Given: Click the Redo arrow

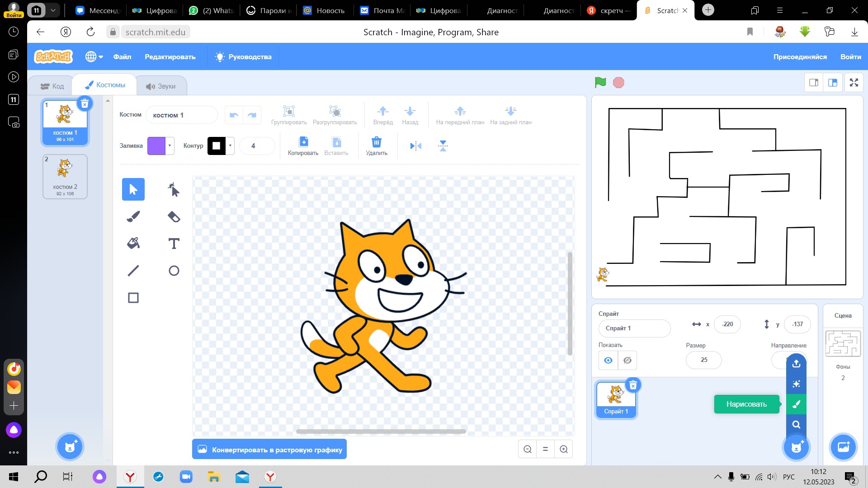Looking at the screenshot, I should pos(252,115).
